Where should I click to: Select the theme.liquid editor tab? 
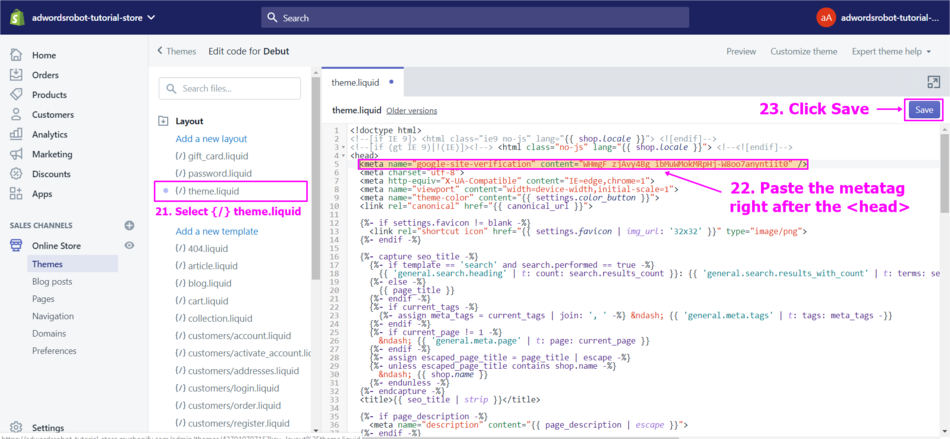[x=356, y=82]
